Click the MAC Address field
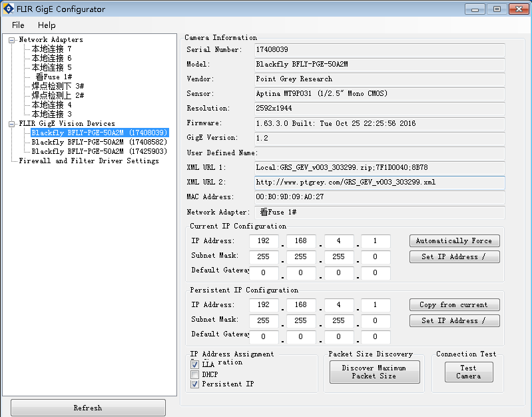 pyautogui.click(x=380, y=197)
